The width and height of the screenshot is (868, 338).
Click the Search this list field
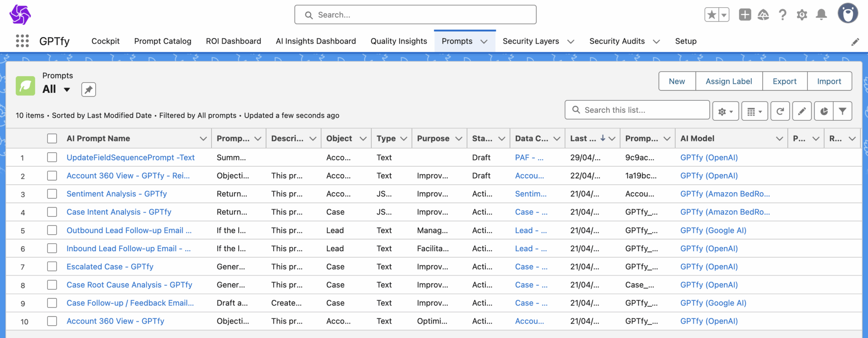(637, 110)
